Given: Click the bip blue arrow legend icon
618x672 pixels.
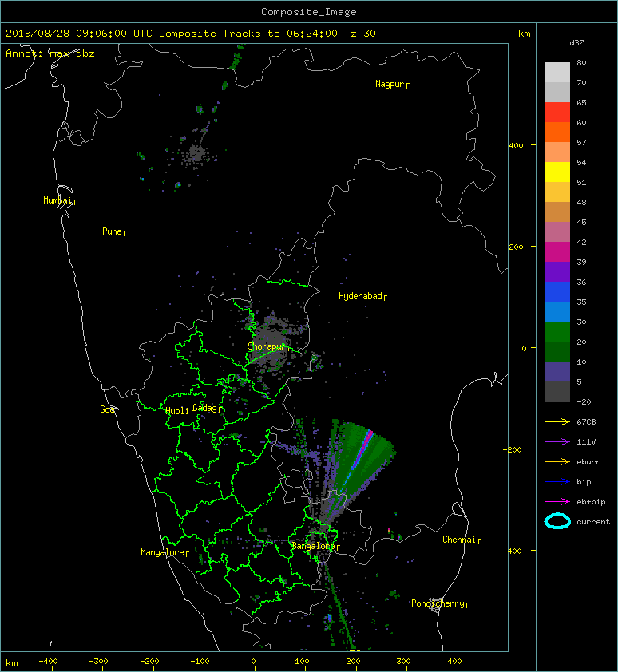Looking at the screenshot, I should 557,482.
